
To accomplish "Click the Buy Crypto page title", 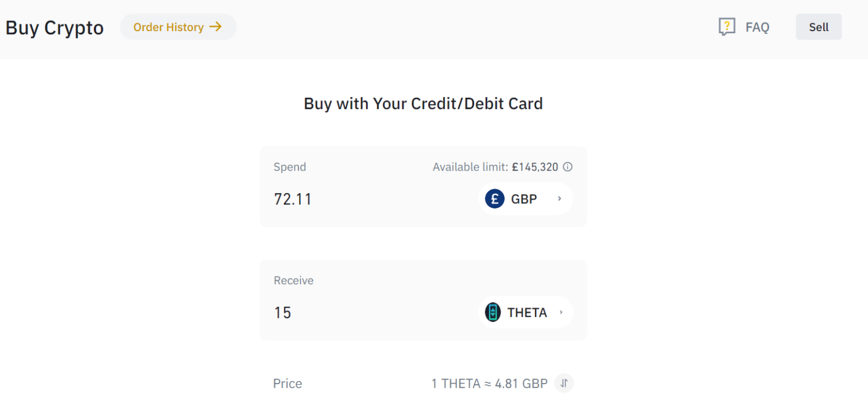I will click(55, 28).
